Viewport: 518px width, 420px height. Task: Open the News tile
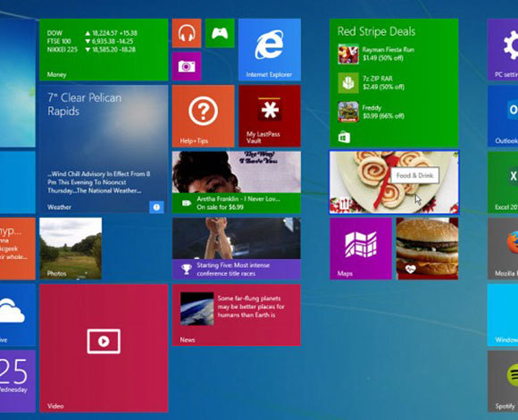tap(237, 315)
